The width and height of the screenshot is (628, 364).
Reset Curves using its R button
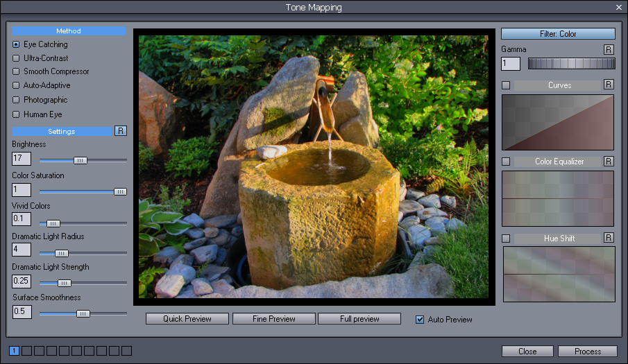point(609,85)
